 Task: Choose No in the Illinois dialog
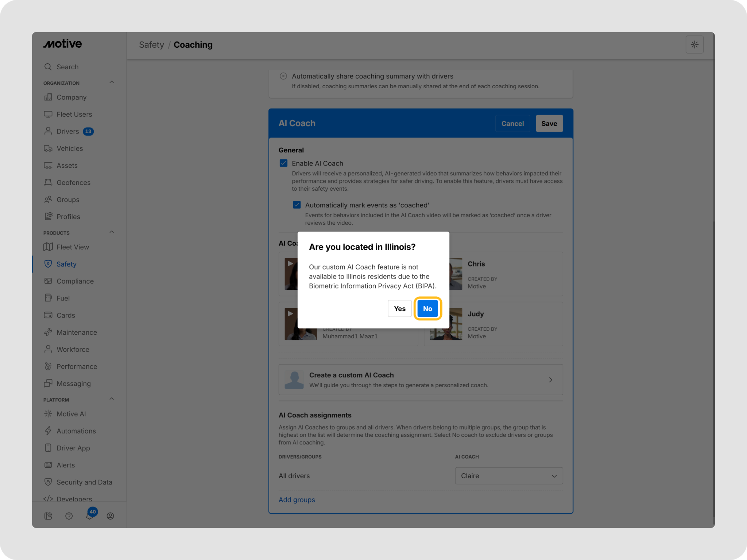(427, 308)
